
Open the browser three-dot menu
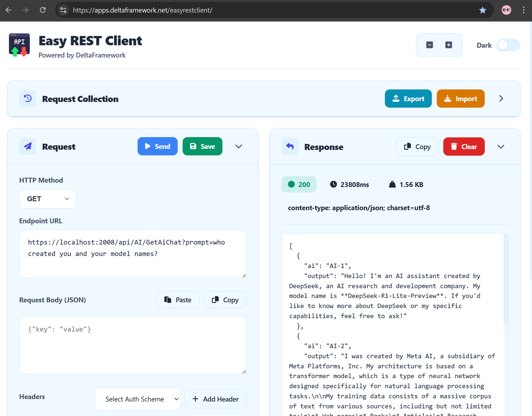click(x=524, y=10)
